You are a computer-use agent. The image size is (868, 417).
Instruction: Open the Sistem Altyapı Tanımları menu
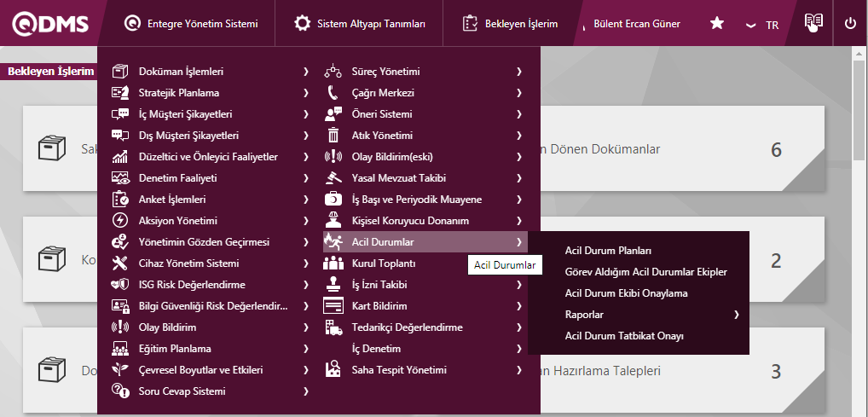(359, 24)
